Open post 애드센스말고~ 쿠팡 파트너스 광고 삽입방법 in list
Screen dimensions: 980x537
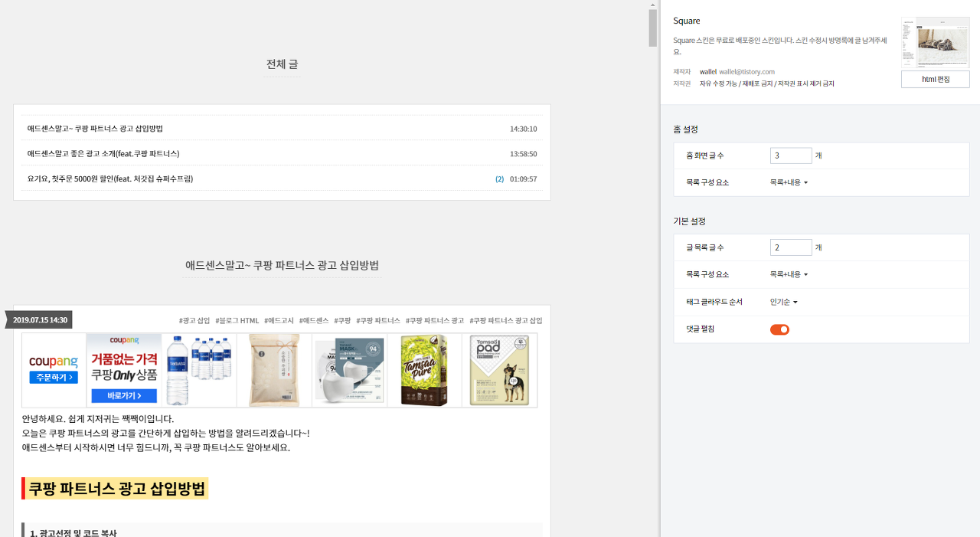pyautogui.click(x=95, y=129)
